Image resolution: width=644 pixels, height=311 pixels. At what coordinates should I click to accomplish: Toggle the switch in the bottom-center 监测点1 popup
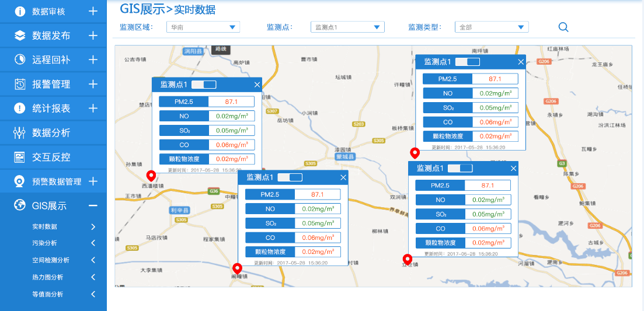click(x=290, y=177)
